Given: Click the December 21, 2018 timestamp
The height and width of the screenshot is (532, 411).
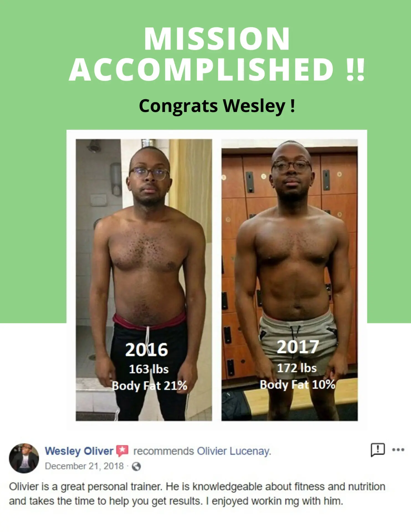Looking at the screenshot, I should coord(84,466).
